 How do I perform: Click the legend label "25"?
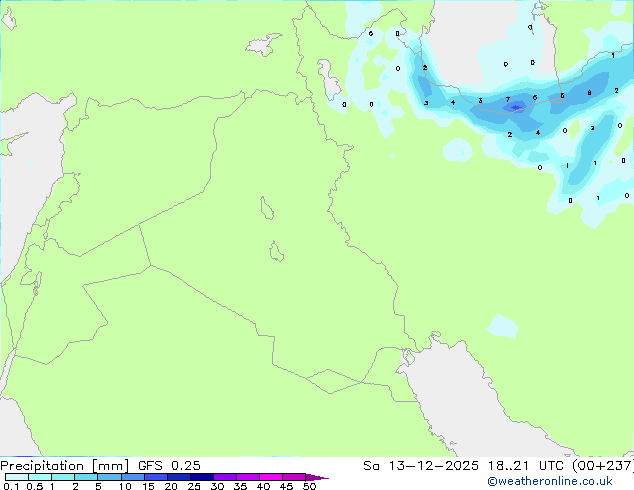point(194,486)
